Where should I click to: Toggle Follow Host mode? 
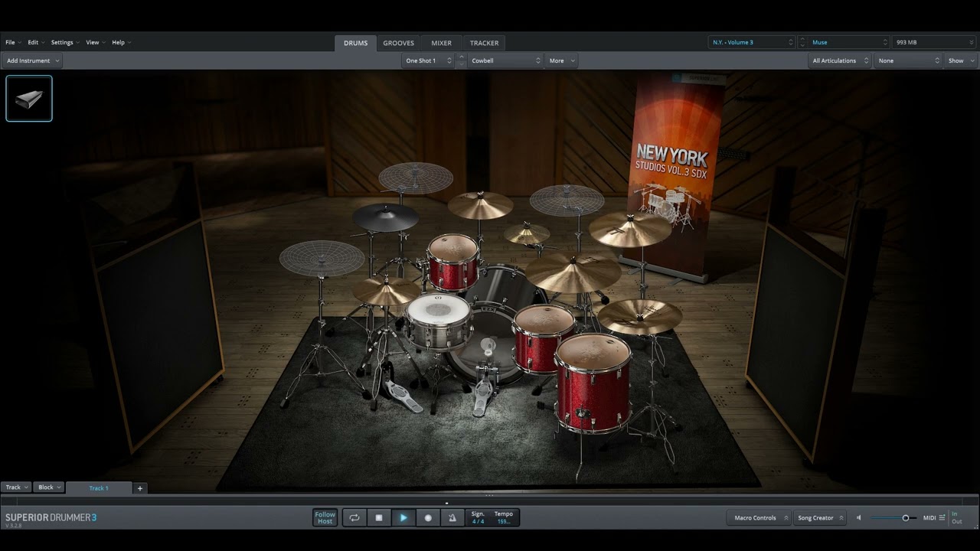(325, 517)
